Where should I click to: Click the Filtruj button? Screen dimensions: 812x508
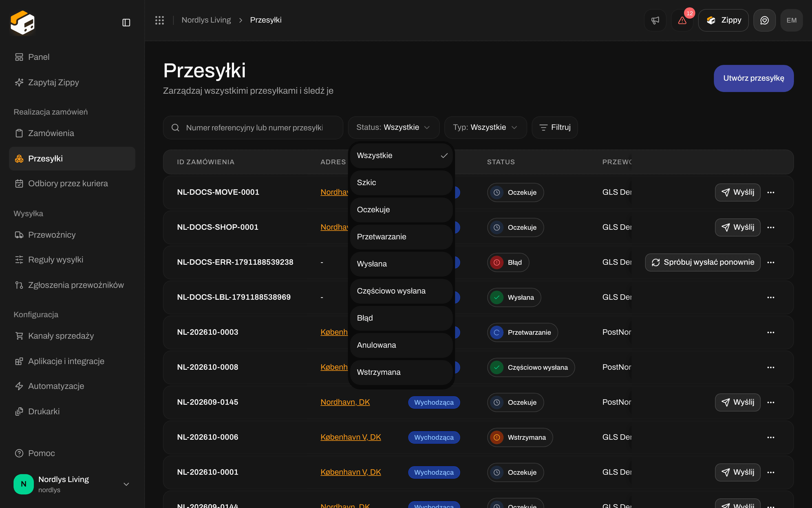click(555, 127)
